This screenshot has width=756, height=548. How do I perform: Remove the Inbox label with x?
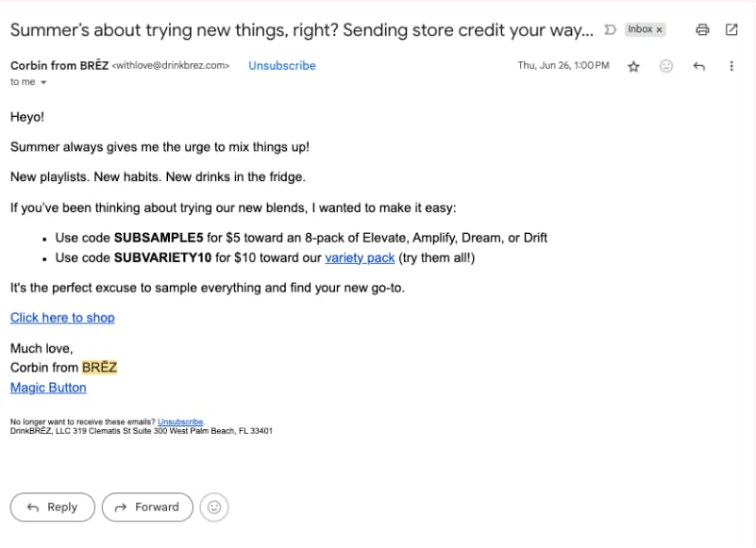point(659,30)
